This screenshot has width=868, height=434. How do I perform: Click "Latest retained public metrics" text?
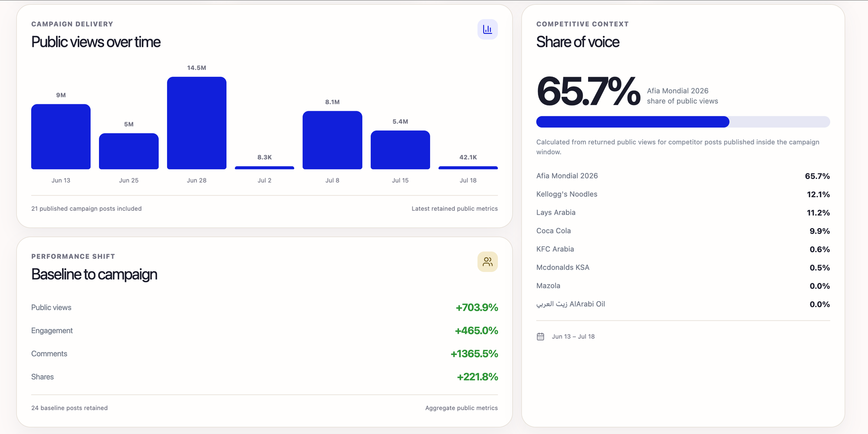tap(454, 209)
